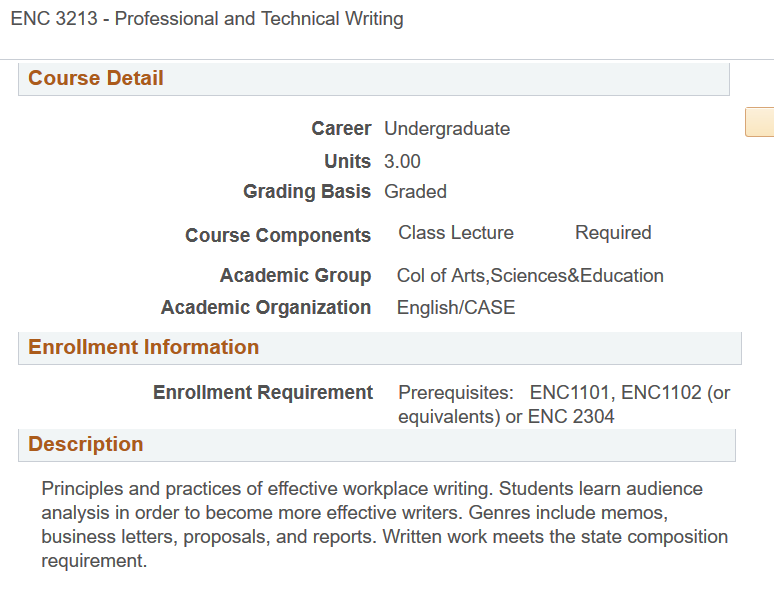Click the Class Lecture component text
This screenshot has height=604, width=774.
pos(456,233)
